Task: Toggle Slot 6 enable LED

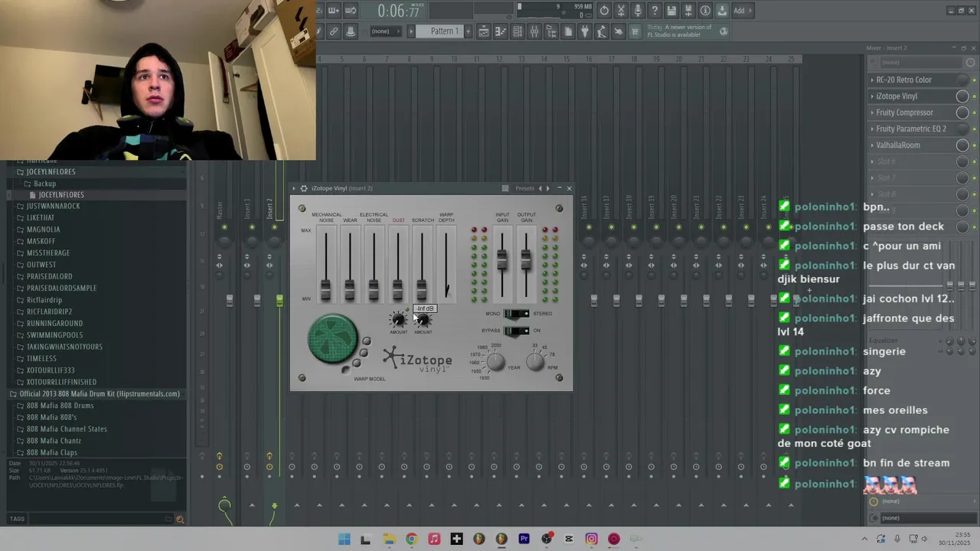Action: pyautogui.click(x=974, y=161)
